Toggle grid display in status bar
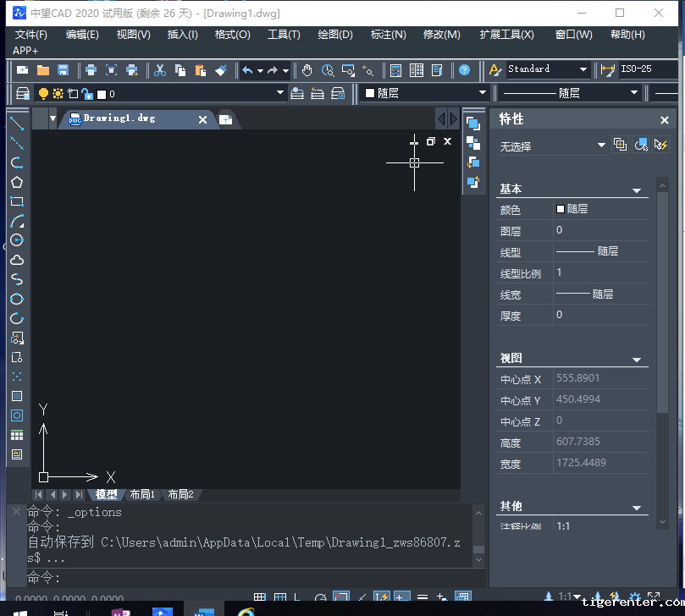 tap(260, 598)
